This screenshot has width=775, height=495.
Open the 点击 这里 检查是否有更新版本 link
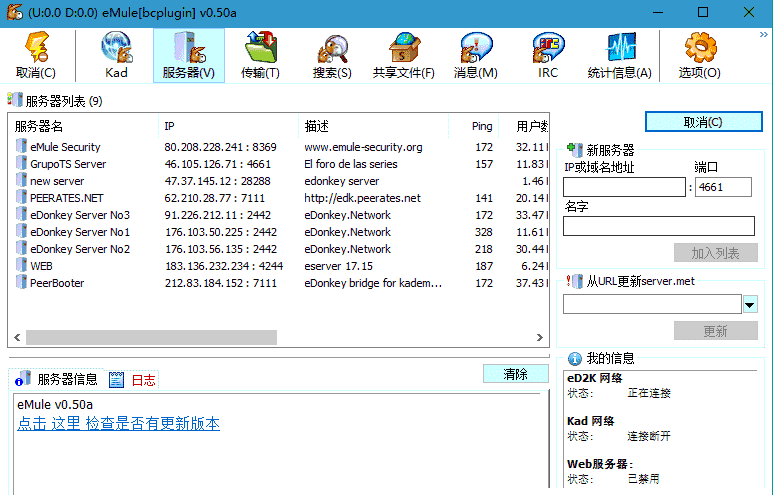click(x=119, y=423)
